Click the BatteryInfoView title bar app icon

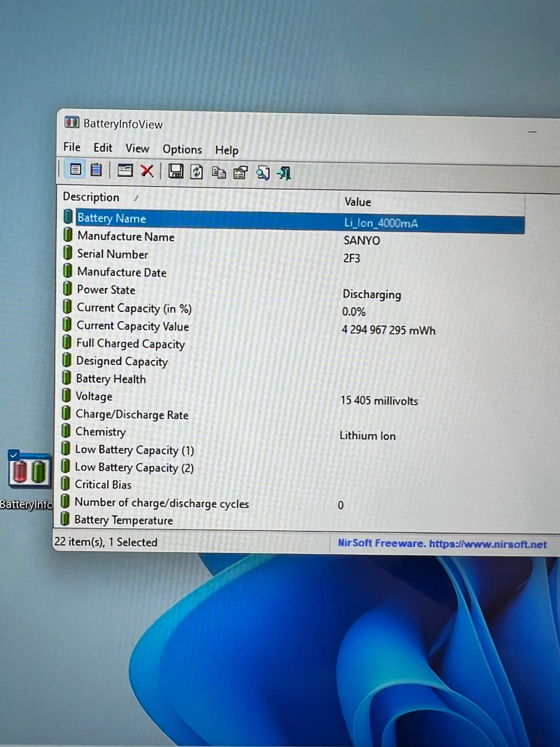coord(72,122)
